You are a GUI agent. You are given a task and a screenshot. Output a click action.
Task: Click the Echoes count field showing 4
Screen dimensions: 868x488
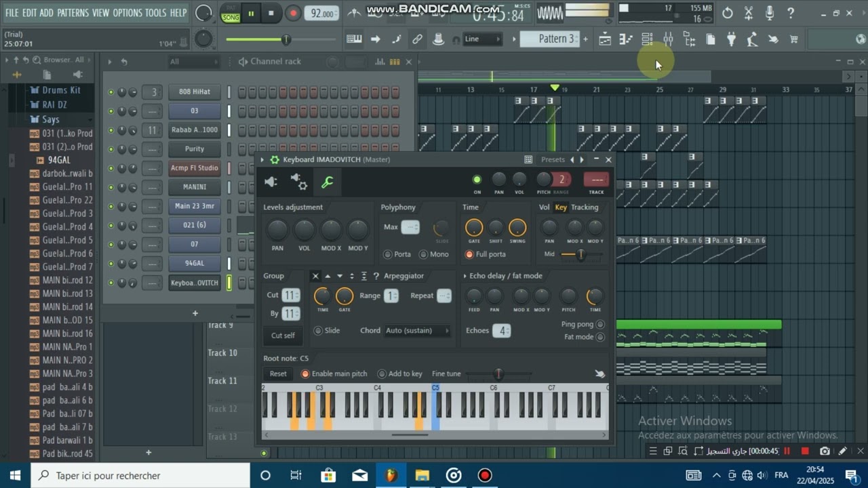coord(502,331)
